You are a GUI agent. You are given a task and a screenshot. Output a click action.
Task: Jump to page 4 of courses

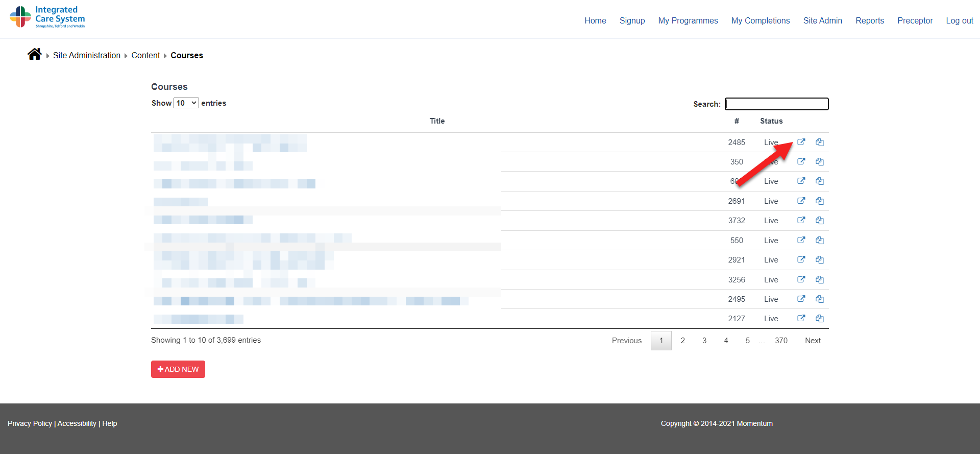pyautogui.click(x=726, y=341)
